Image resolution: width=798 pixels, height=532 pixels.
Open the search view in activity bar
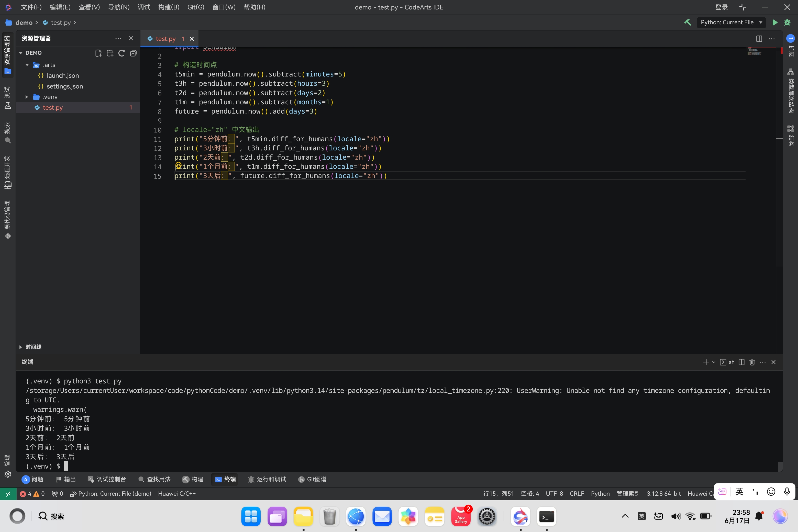tap(7, 133)
